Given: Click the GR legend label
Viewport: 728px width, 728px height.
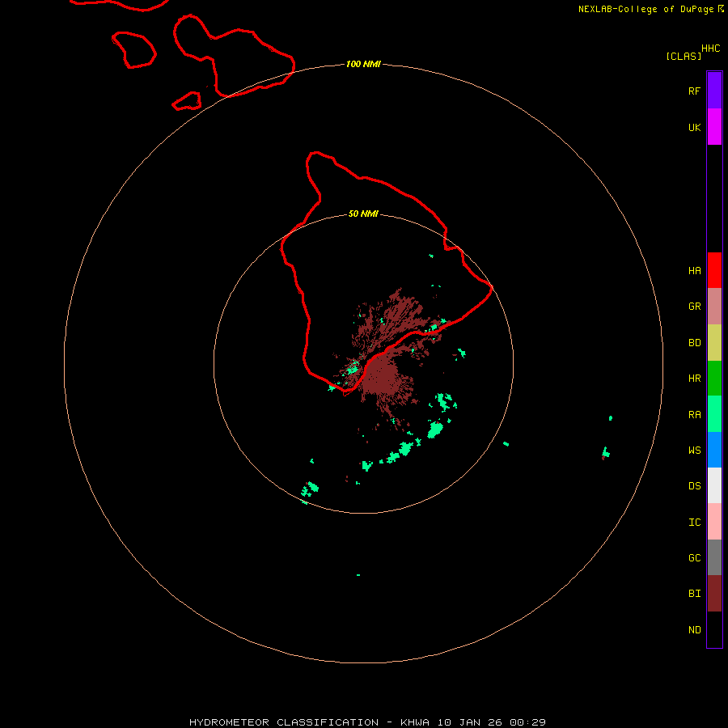Looking at the screenshot, I should 694,307.
